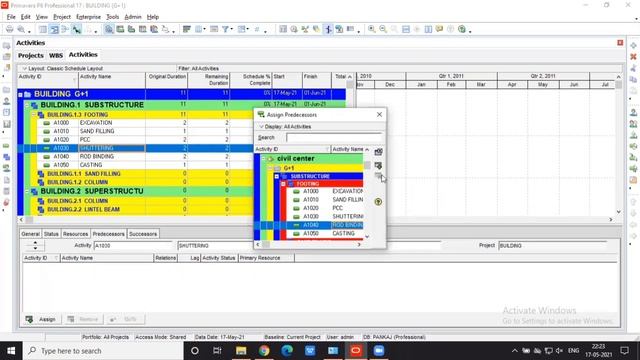Screen dimensions: 640x360
Task: Click the Copy icon on right command bar
Action: [633, 80]
